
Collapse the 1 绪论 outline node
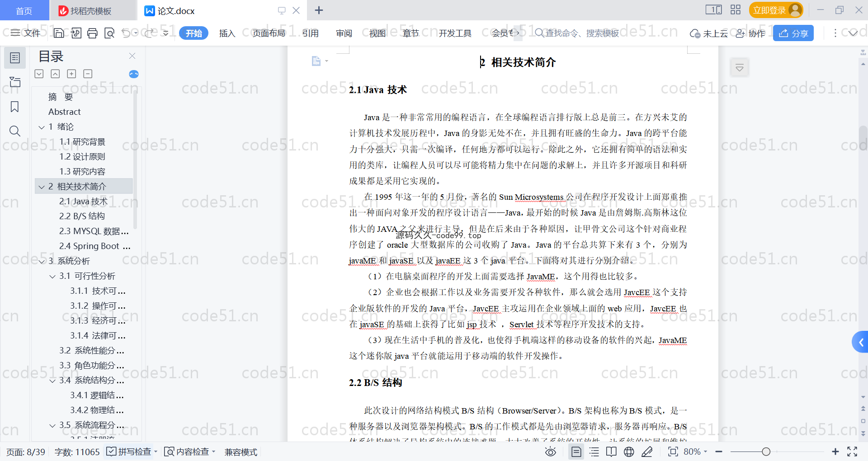pos(42,127)
